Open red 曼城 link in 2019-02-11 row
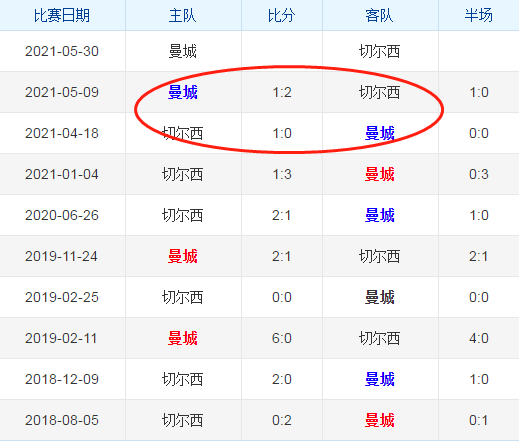 183,338
